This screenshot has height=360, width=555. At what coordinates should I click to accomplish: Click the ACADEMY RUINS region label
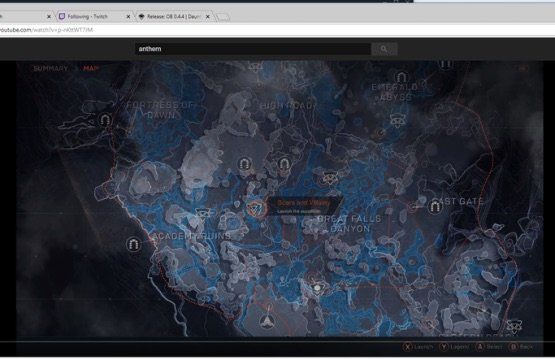click(x=191, y=236)
